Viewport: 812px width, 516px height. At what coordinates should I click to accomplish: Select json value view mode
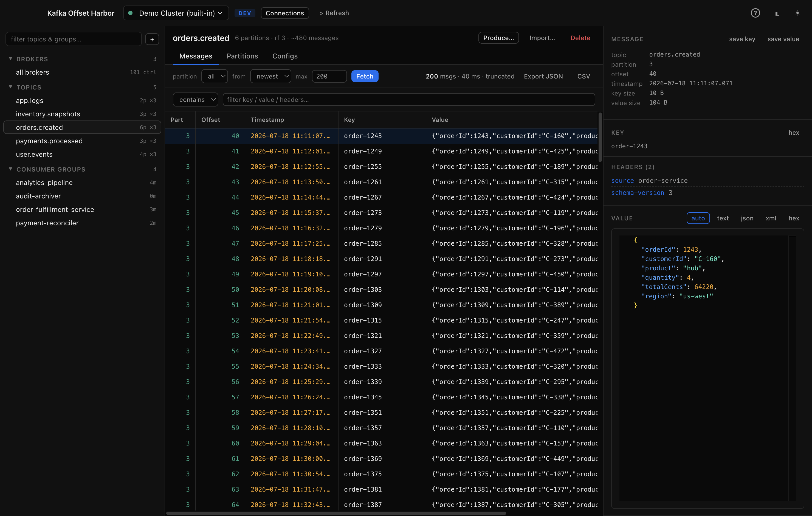point(747,218)
